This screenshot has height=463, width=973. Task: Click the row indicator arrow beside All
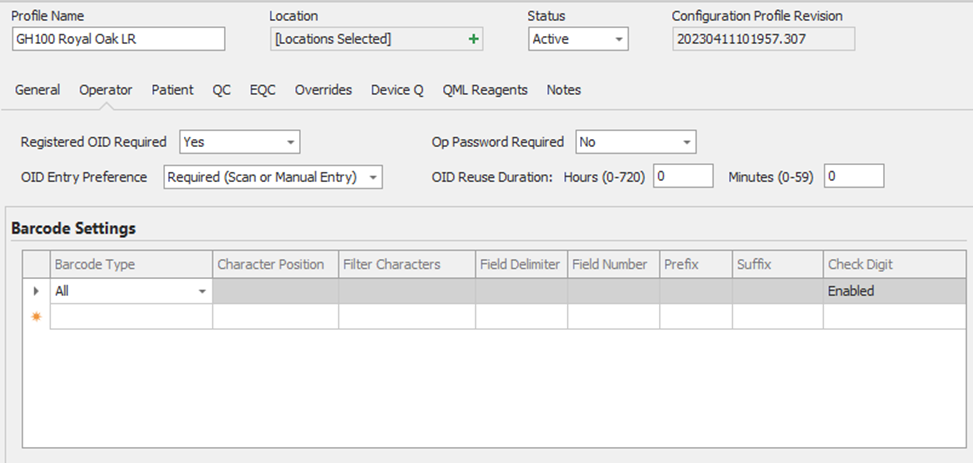point(37,291)
